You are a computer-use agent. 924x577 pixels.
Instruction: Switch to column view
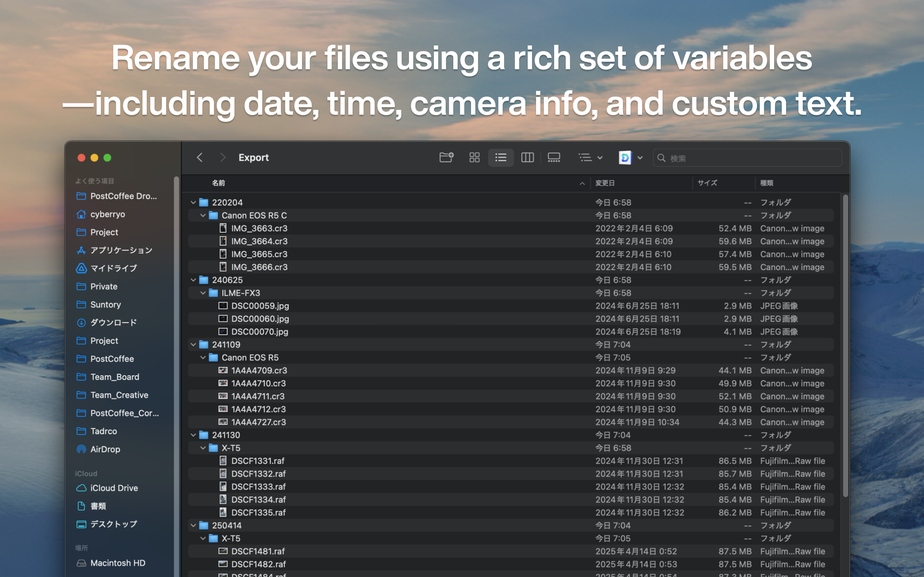tap(527, 158)
